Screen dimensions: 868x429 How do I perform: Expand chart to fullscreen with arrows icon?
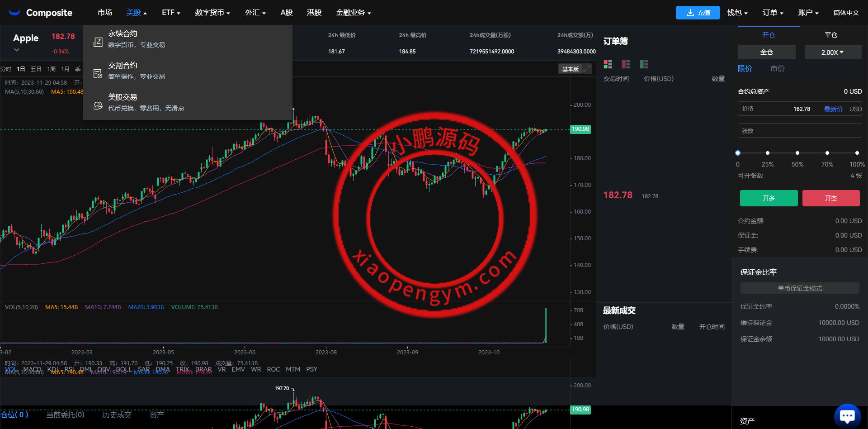[586, 69]
